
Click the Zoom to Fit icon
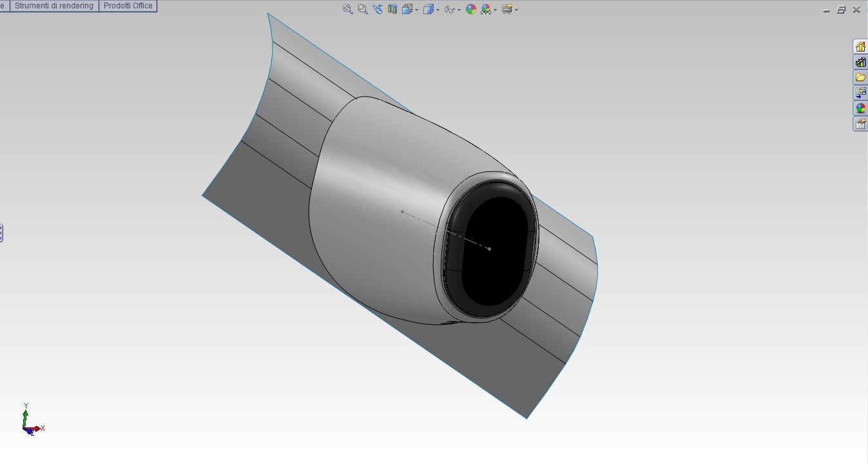(x=348, y=9)
